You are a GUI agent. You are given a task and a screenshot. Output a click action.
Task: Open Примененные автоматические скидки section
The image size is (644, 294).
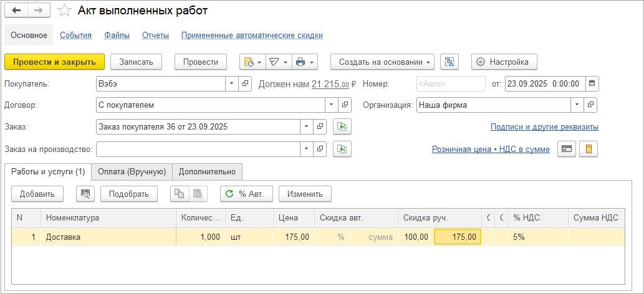click(252, 36)
